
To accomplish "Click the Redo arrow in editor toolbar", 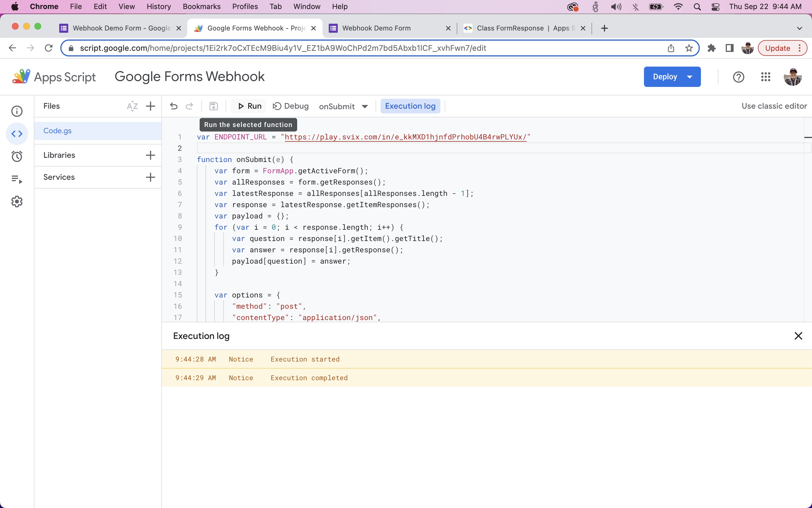I will [189, 106].
